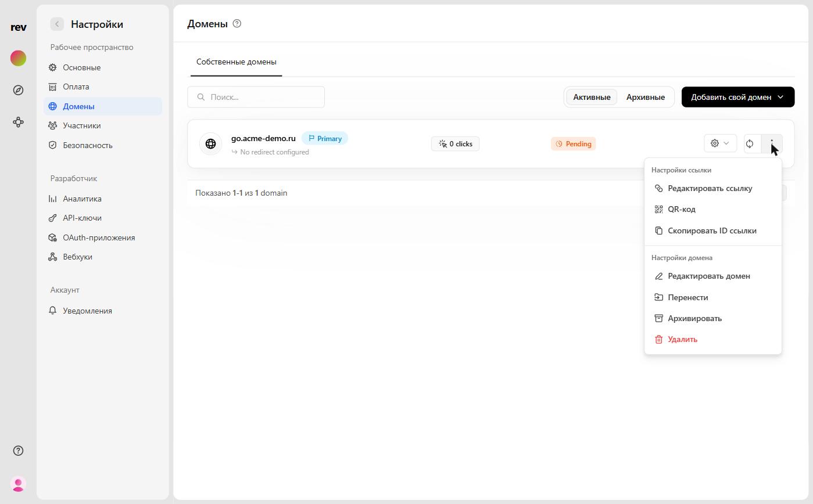Go to OAuth-приложения
This screenshot has height=504, width=813.
103,237
